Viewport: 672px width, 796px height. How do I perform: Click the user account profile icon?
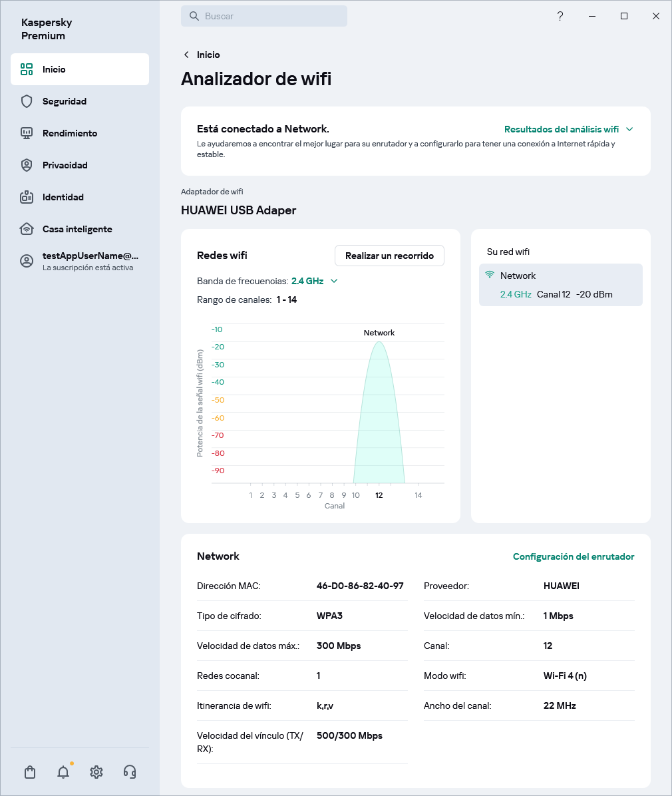27,261
